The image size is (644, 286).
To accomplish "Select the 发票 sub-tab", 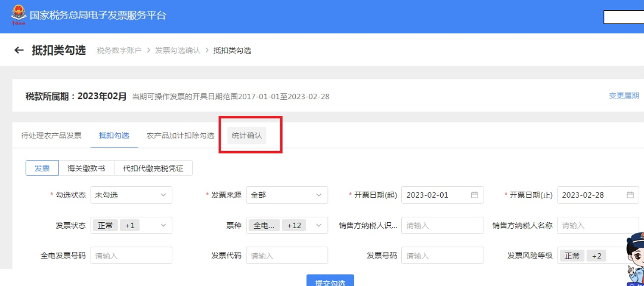I will coord(42,168).
